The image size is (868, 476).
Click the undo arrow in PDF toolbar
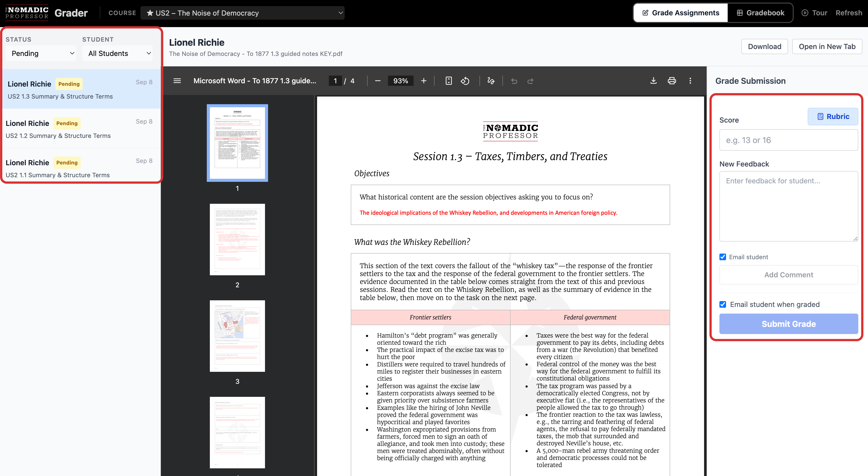click(x=514, y=81)
